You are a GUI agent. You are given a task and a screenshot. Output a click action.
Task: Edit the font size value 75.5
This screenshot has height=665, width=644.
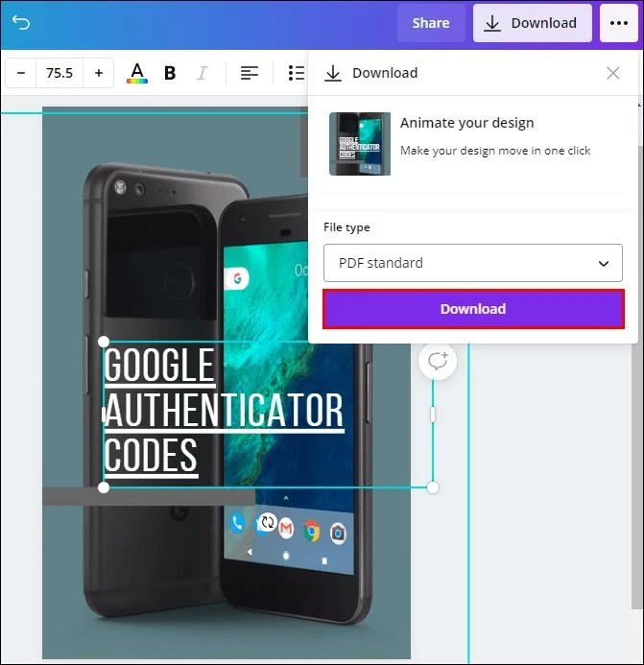[60, 73]
